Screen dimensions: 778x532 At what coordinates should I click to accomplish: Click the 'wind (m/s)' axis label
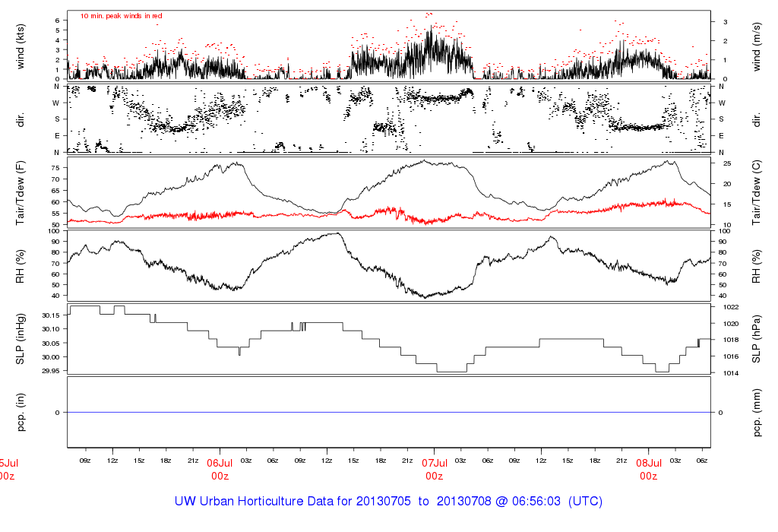click(757, 46)
